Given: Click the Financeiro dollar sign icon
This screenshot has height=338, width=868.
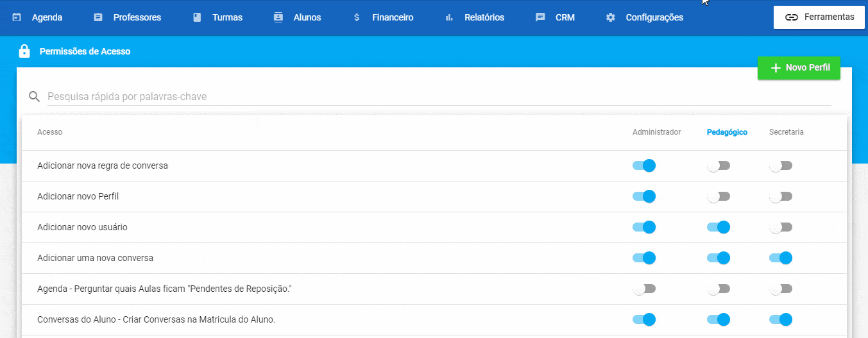Looking at the screenshot, I should (x=357, y=17).
